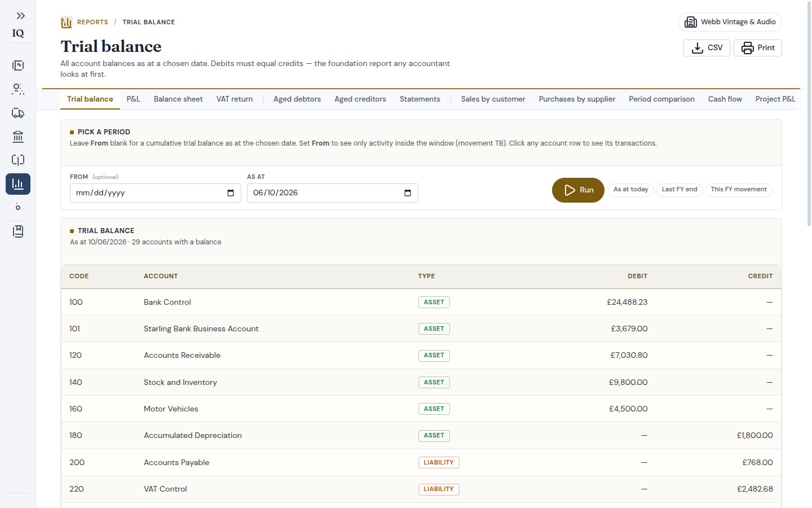Open the banking building icon in sidebar
This screenshot has width=812, height=508.
[18, 137]
